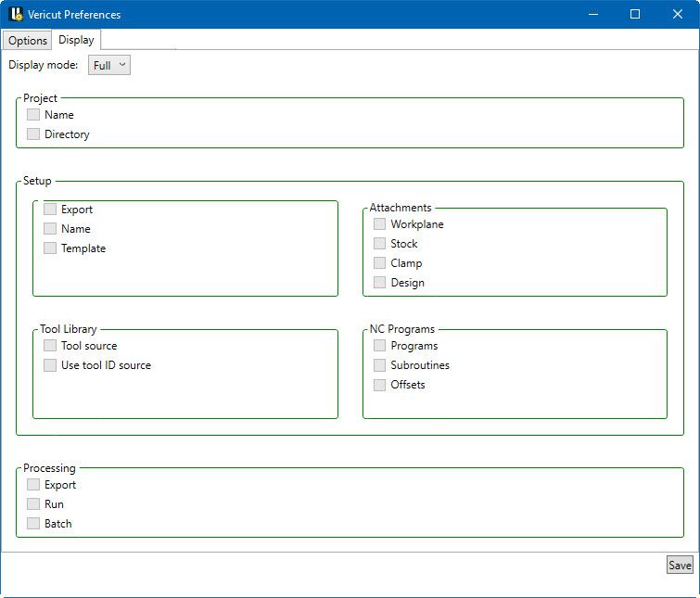Viewport: 700px width, 598px height.
Task: Click the Setup group title
Action: [x=37, y=181]
